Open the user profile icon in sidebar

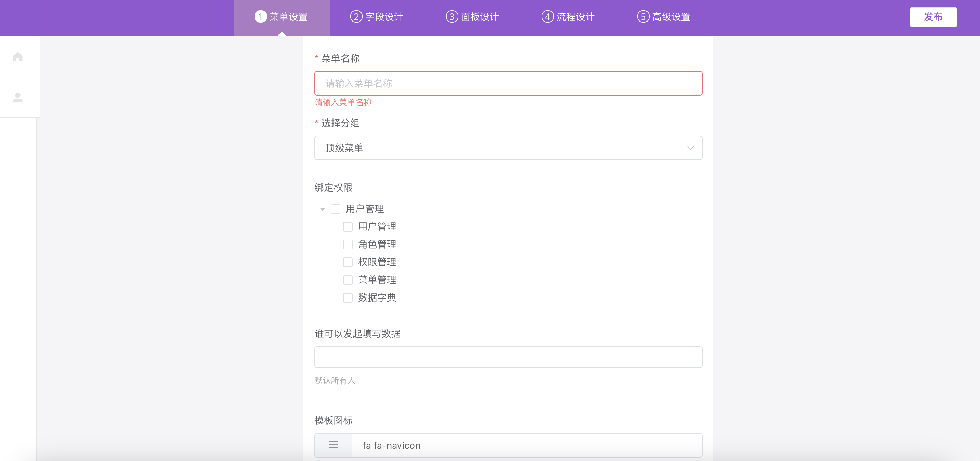pos(18,98)
